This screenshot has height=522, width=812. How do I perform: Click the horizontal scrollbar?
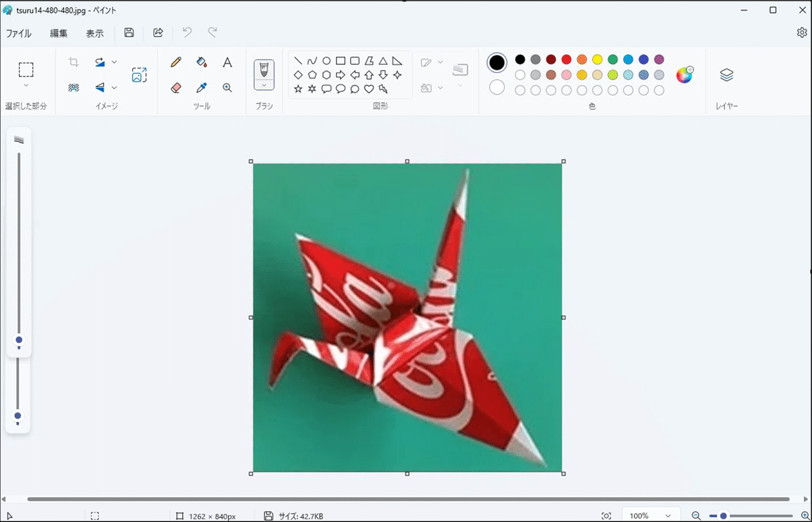[408, 500]
